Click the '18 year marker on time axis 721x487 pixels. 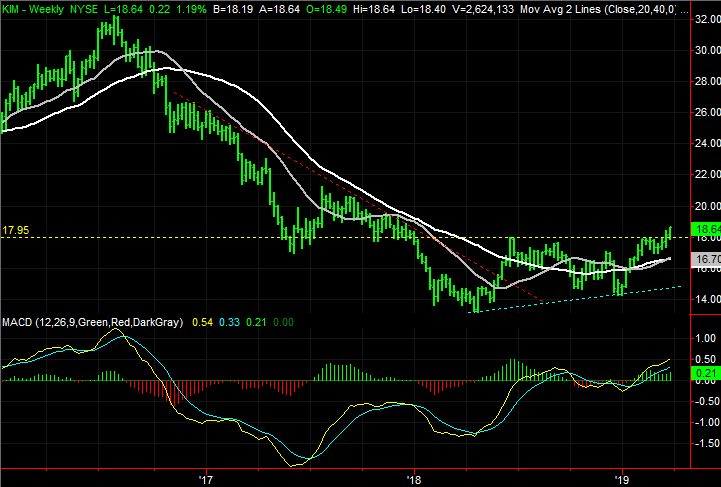point(414,478)
